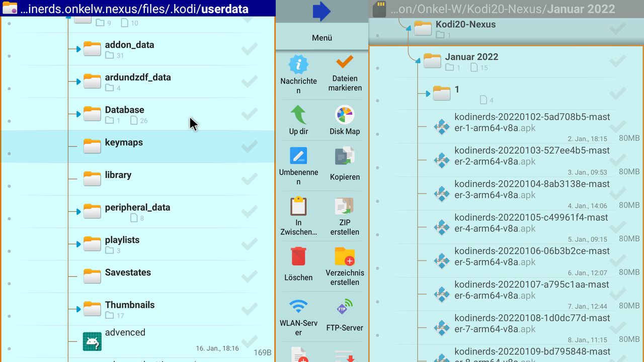This screenshot has width=644, height=362.
Task: Click the Savestates folder icon
Action: click(92, 277)
